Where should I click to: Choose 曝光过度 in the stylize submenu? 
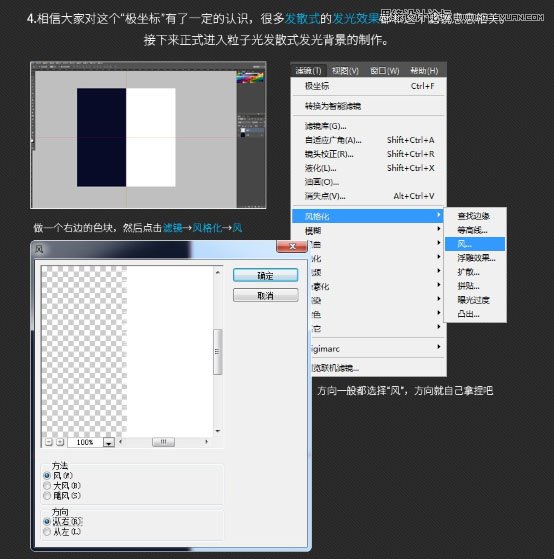tap(475, 300)
